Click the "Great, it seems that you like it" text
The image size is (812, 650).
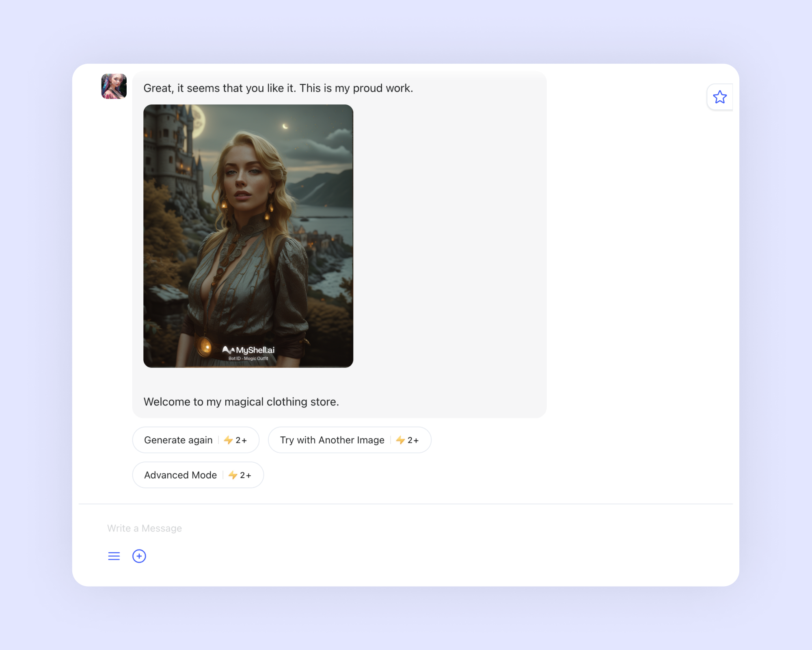click(x=278, y=88)
